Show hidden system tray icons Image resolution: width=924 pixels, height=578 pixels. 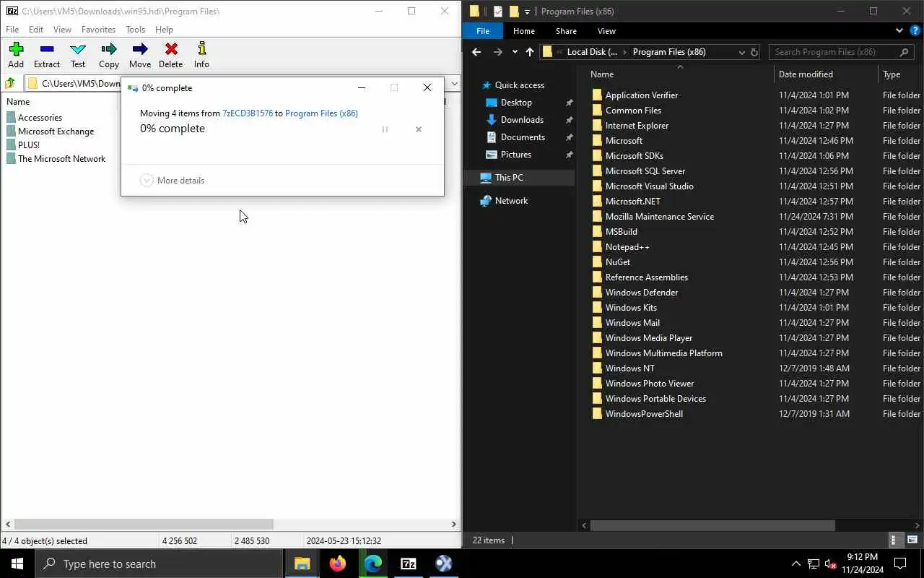[x=796, y=564]
